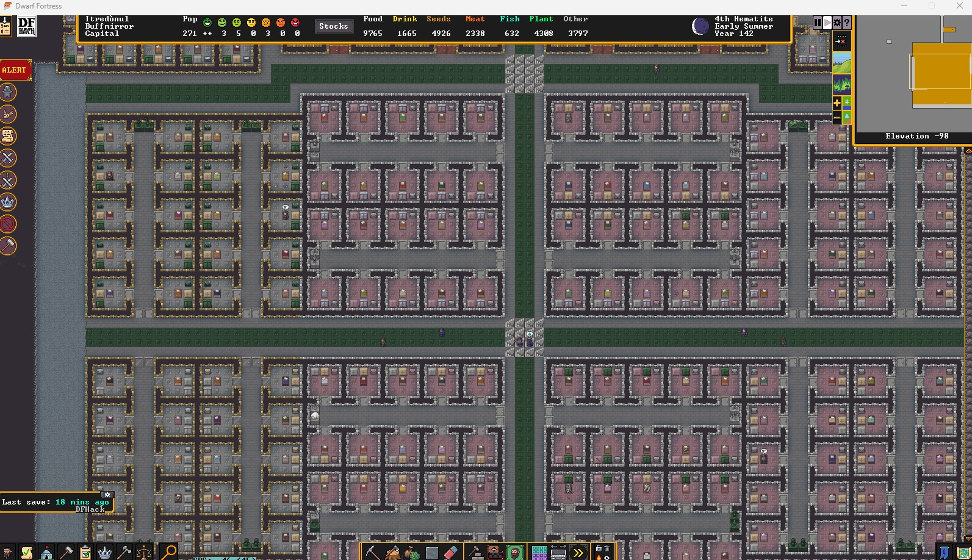
Task: Click the date 4th Hematite
Action: 744,19
